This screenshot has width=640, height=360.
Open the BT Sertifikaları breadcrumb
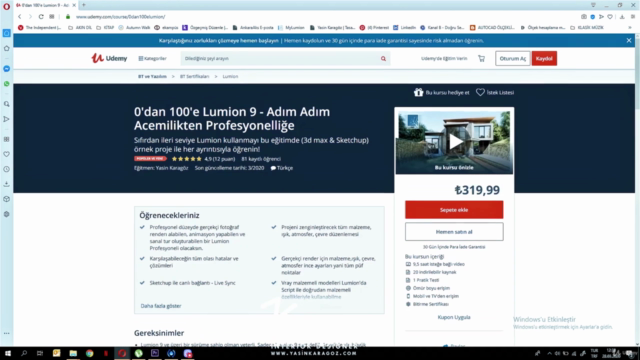coord(194,76)
